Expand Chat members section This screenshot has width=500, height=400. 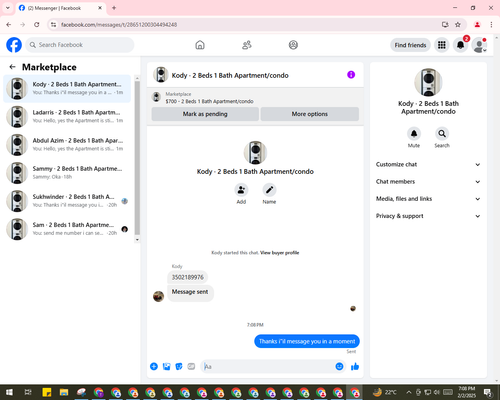pyautogui.click(x=428, y=182)
